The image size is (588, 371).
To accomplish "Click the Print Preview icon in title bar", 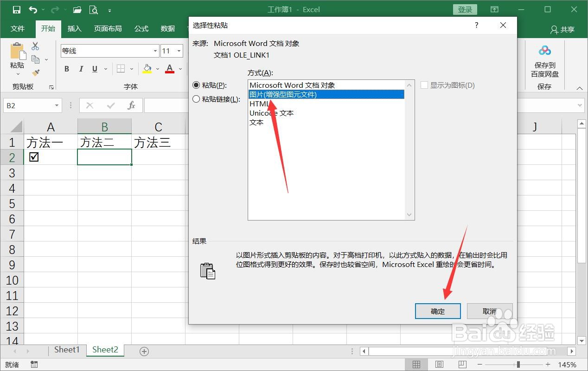I will (x=93, y=9).
